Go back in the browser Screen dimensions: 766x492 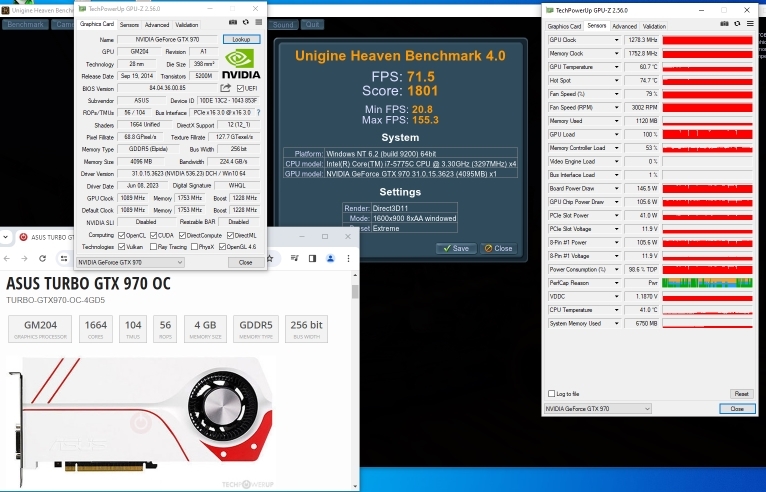6,258
